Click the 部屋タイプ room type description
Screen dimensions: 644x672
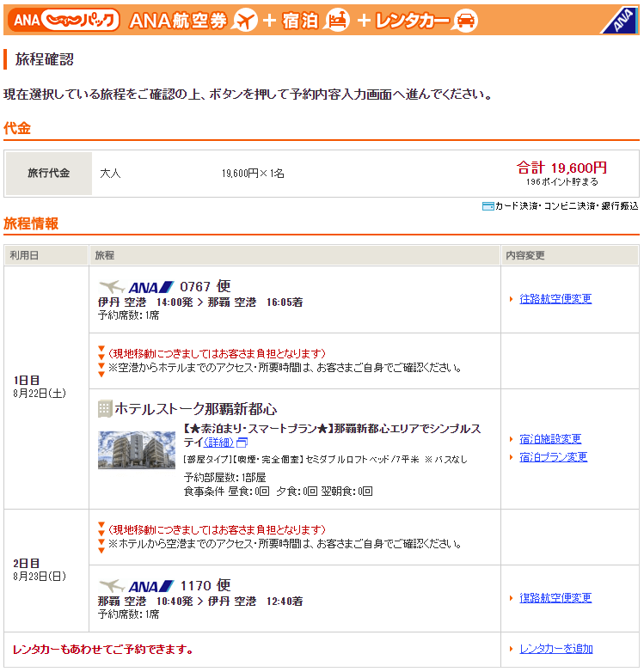coord(325,460)
